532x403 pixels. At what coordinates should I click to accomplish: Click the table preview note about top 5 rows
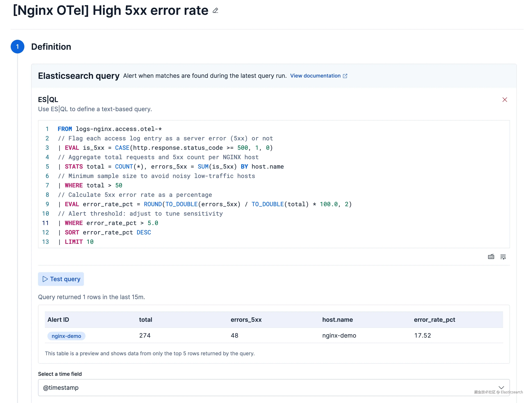click(150, 353)
